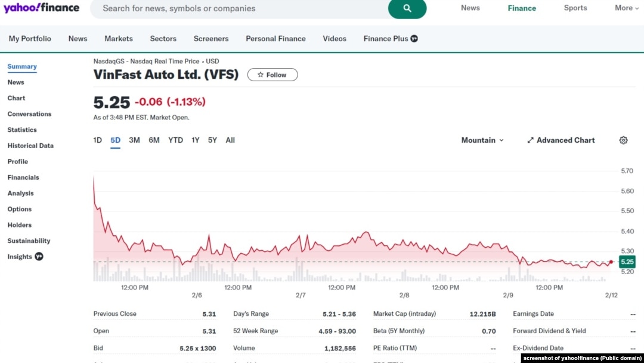Select the YTD chart range
The height and width of the screenshot is (363, 644).
point(175,140)
